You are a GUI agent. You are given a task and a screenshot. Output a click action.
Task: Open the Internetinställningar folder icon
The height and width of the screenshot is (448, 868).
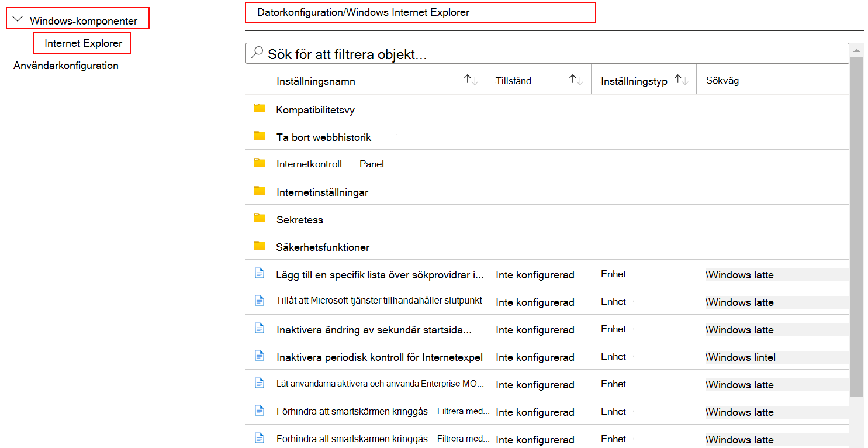(260, 191)
